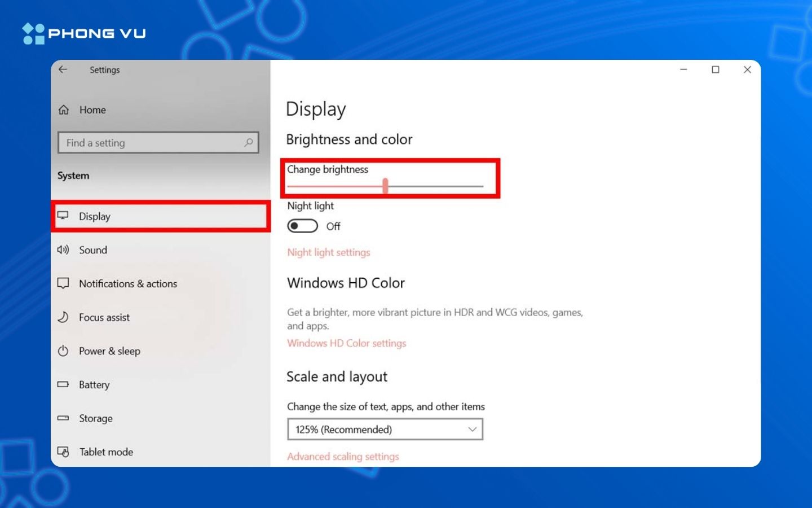This screenshot has height=508, width=812.
Task: Open Advanced scaling settings link
Action: [x=343, y=457]
